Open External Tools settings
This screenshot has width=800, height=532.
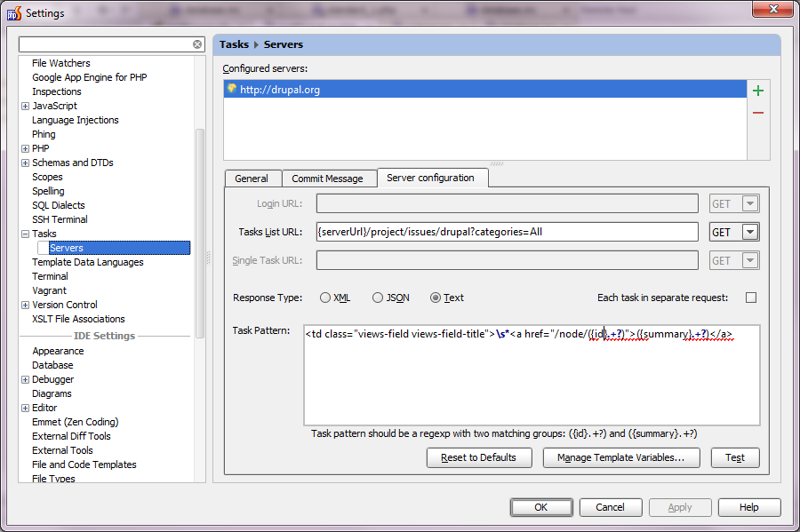pos(62,451)
